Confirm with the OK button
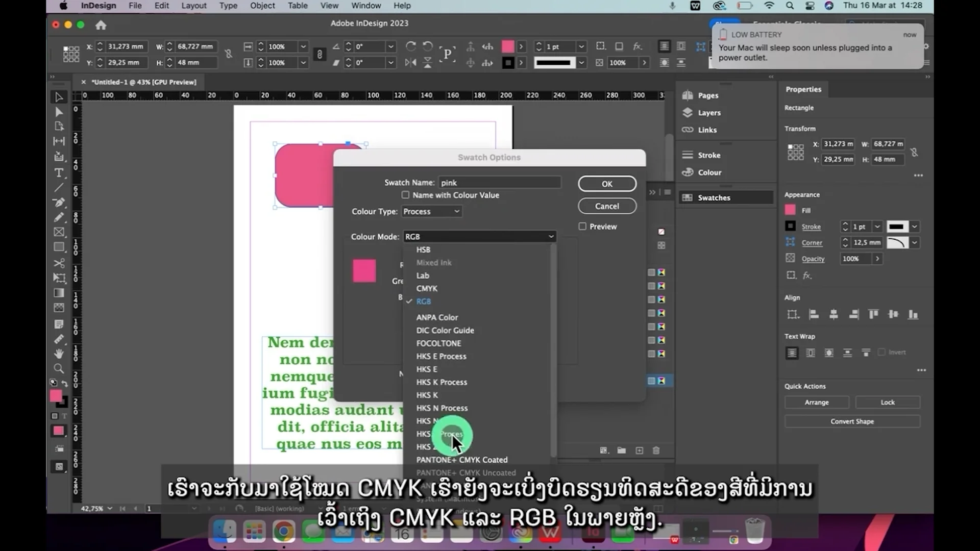This screenshot has width=980, height=551. [606, 184]
